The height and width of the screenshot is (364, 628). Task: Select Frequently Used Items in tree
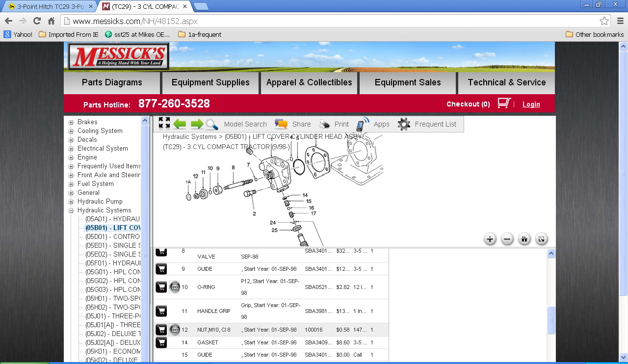pyautogui.click(x=109, y=166)
